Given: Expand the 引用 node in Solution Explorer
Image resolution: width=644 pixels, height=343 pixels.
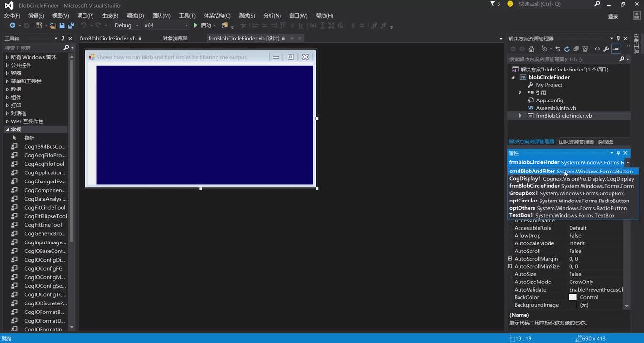Looking at the screenshot, I should [520, 92].
